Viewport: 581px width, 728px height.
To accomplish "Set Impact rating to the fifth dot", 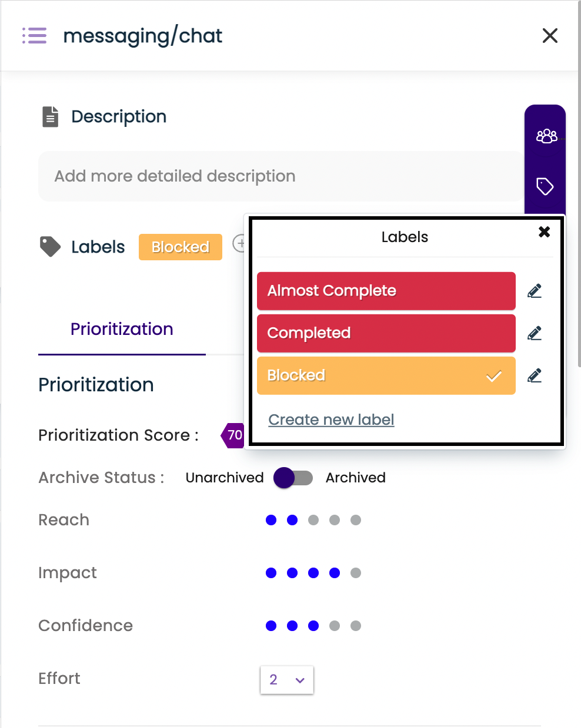I will (356, 573).
